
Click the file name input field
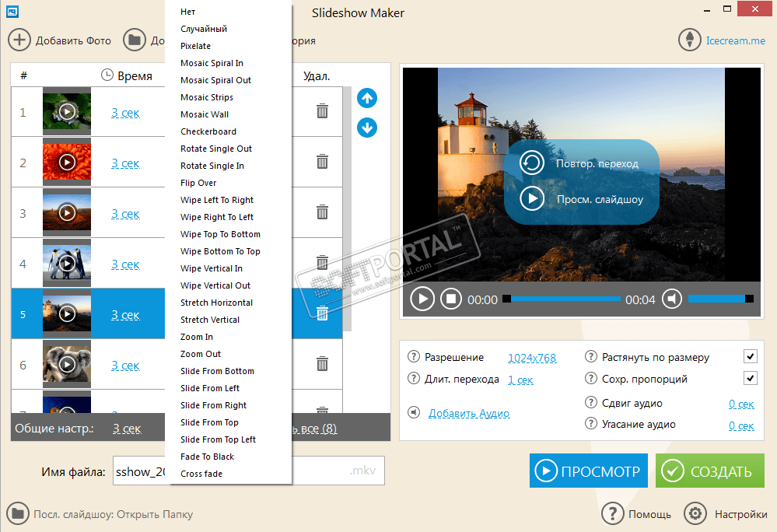click(248, 471)
